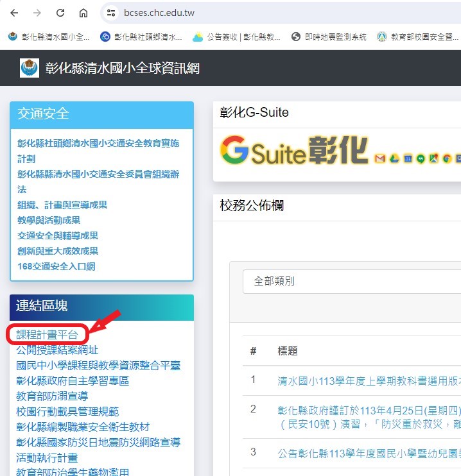This screenshot has width=461, height=476.
Task: Click the # column header
Action: click(253, 352)
